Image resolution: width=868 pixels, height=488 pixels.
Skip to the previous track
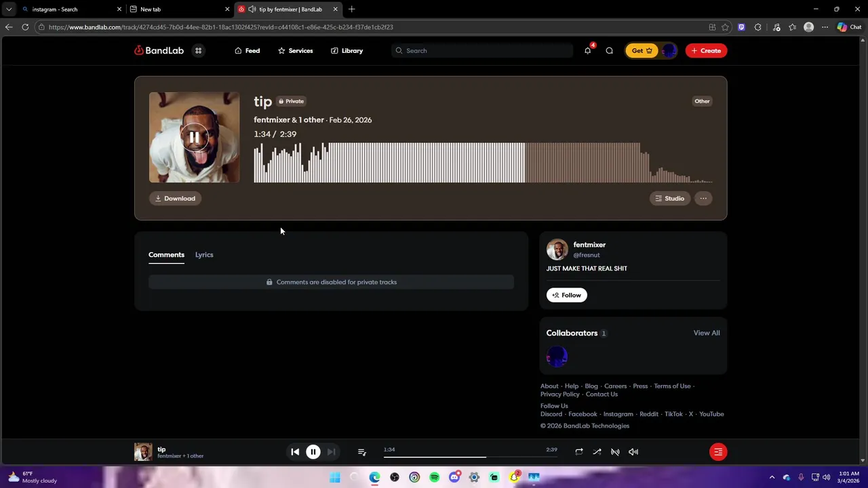pos(295,452)
